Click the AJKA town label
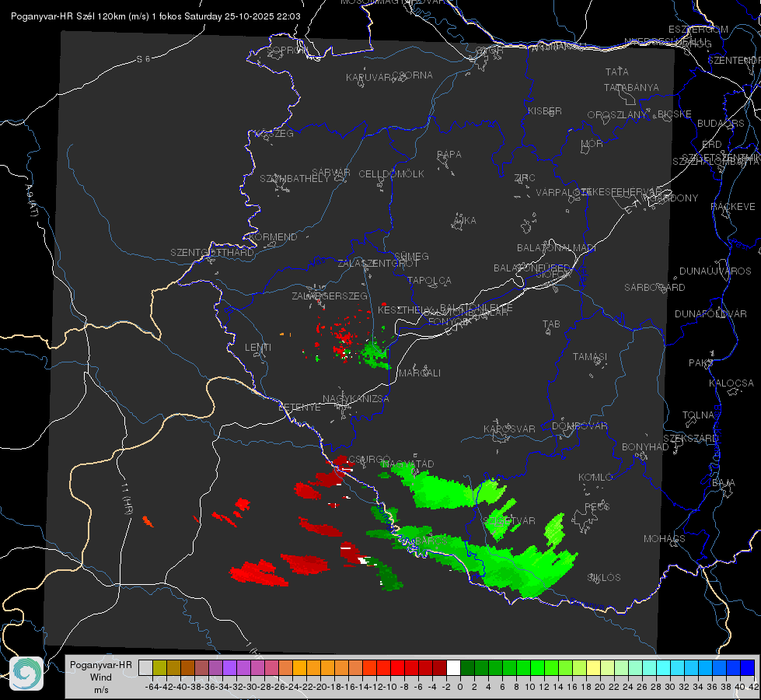Viewport: 761px width, 700px height. (464, 221)
